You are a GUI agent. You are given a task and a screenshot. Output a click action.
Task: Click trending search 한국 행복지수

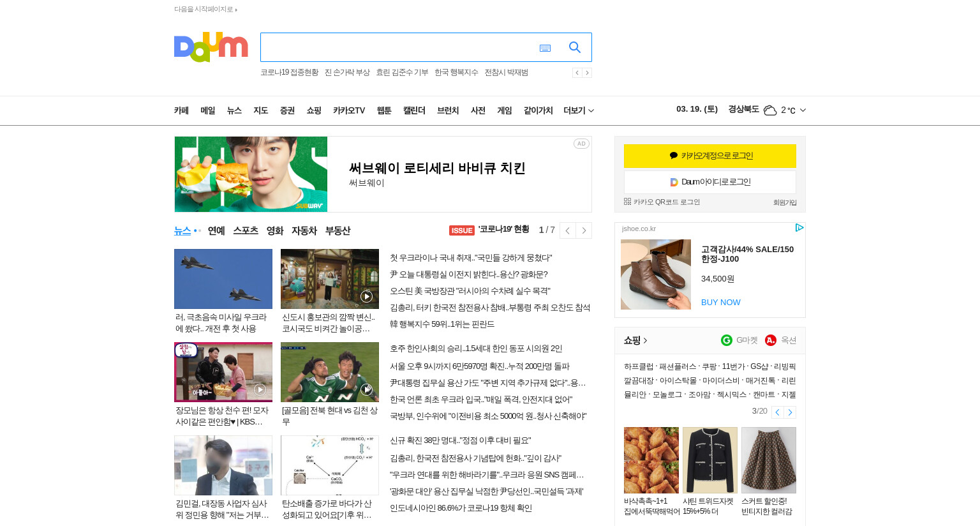click(x=456, y=73)
